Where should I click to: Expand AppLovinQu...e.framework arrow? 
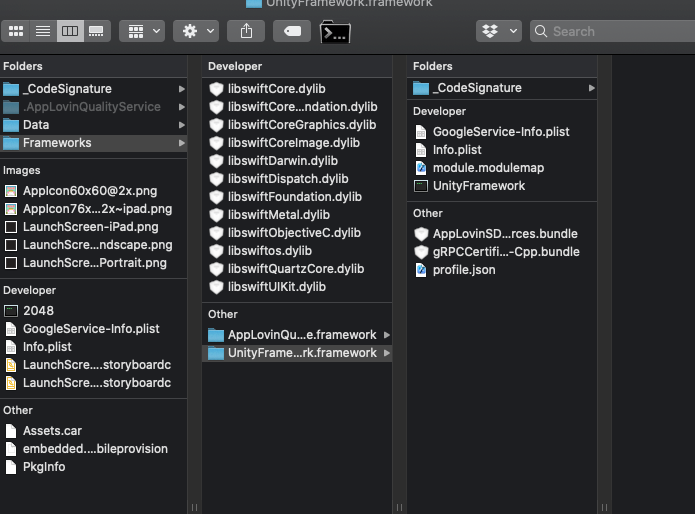(387, 335)
